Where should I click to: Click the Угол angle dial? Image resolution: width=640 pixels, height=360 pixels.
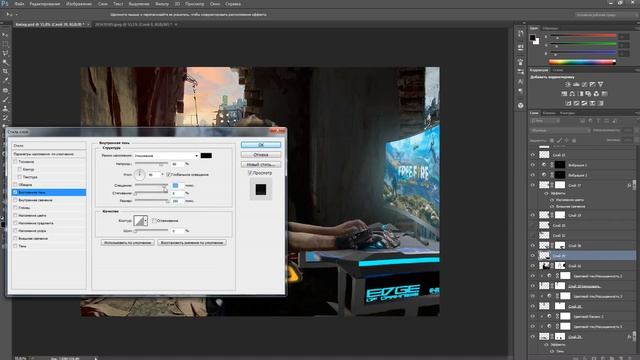[x=140, y=174]
